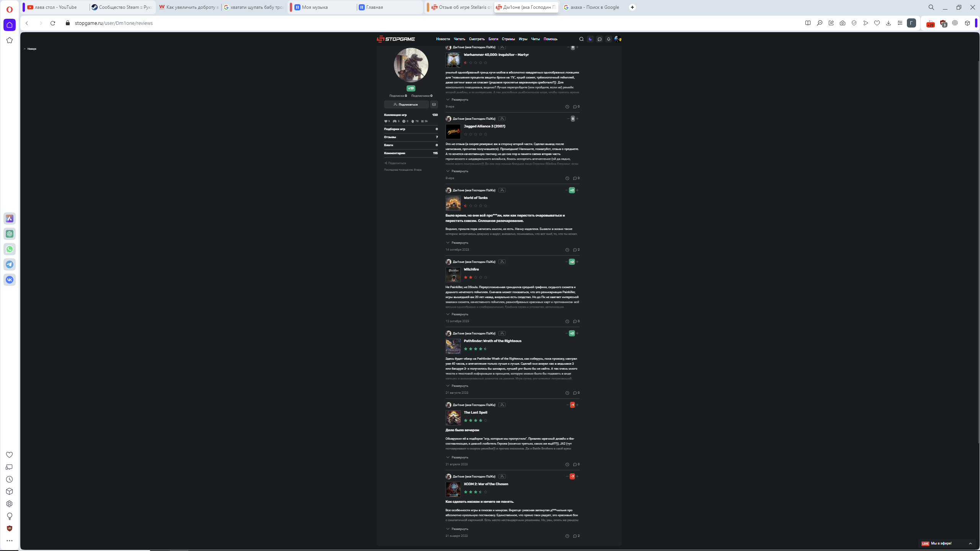Open Помощь menu item
This screenshot has height=551, width=980.
(550, 39)
